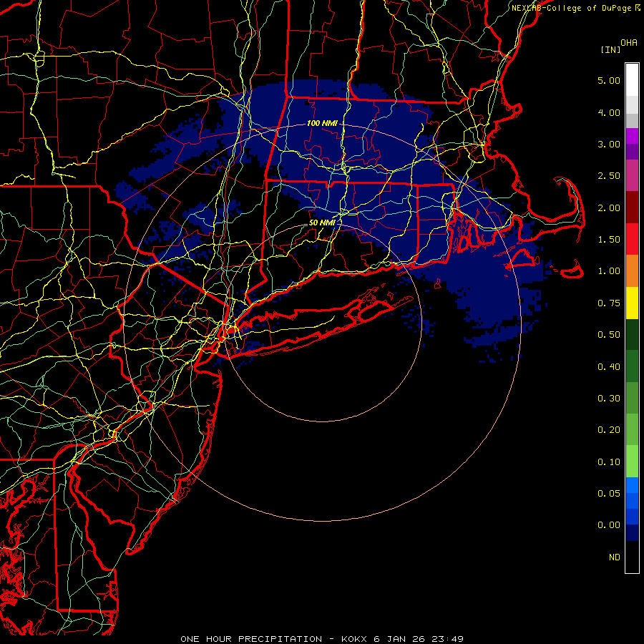Viewport: 644px width, 644px height.
Task: Click the bright red 1.50 inch swatch
Action: (632, 239)
